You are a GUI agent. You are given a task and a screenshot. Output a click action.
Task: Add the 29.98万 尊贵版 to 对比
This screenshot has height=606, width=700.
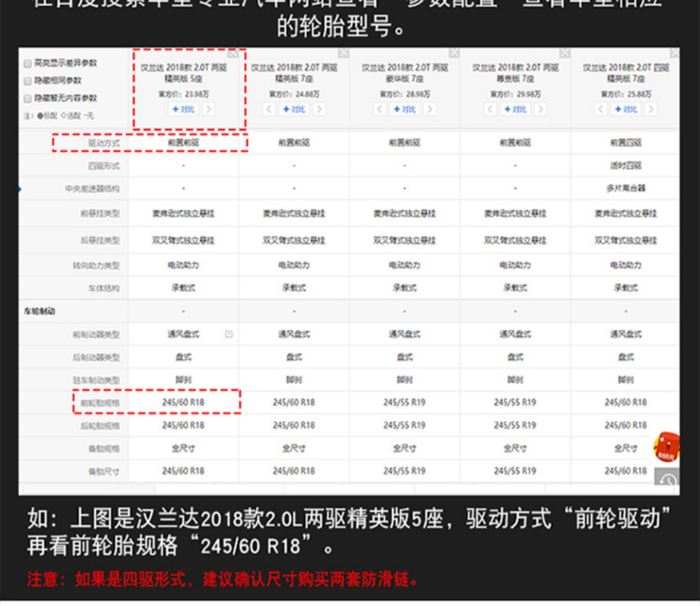515,109
